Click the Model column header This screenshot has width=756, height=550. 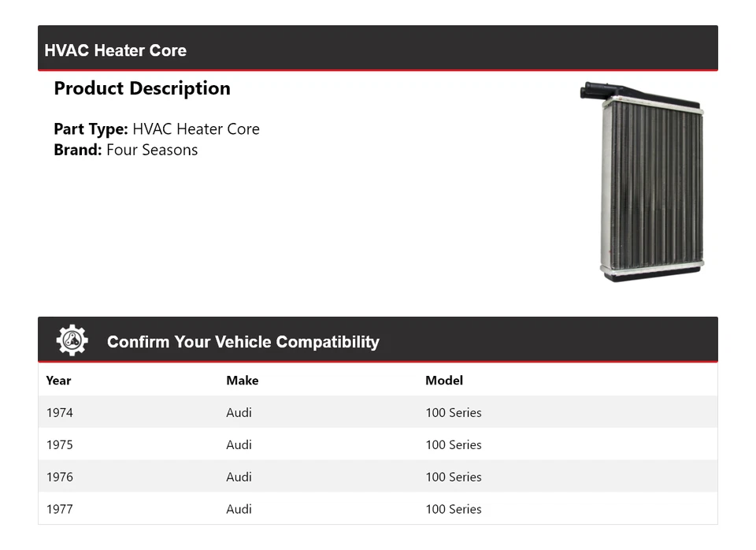[444, 381]
